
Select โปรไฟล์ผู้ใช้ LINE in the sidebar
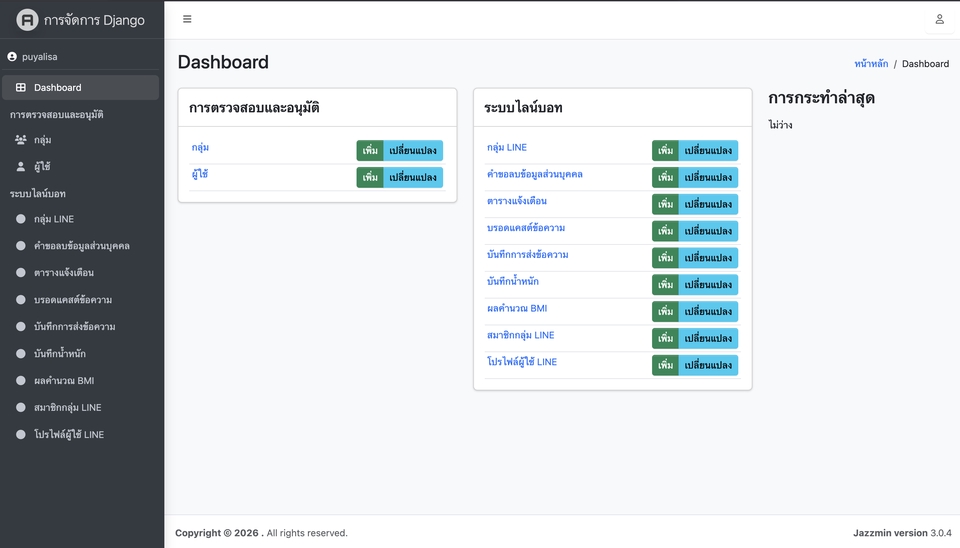[68, 435]
